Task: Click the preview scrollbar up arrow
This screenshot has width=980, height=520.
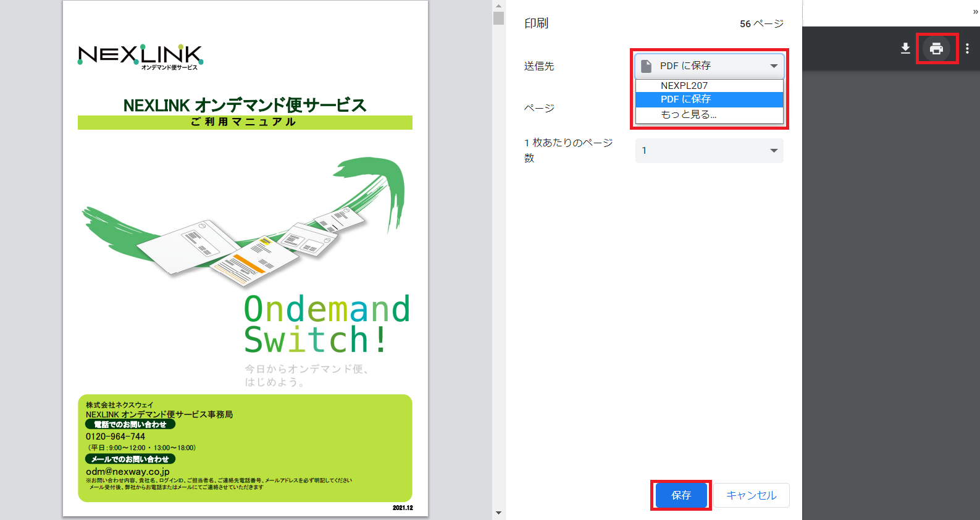Action: pyautogui.click(x=499, y=5)
